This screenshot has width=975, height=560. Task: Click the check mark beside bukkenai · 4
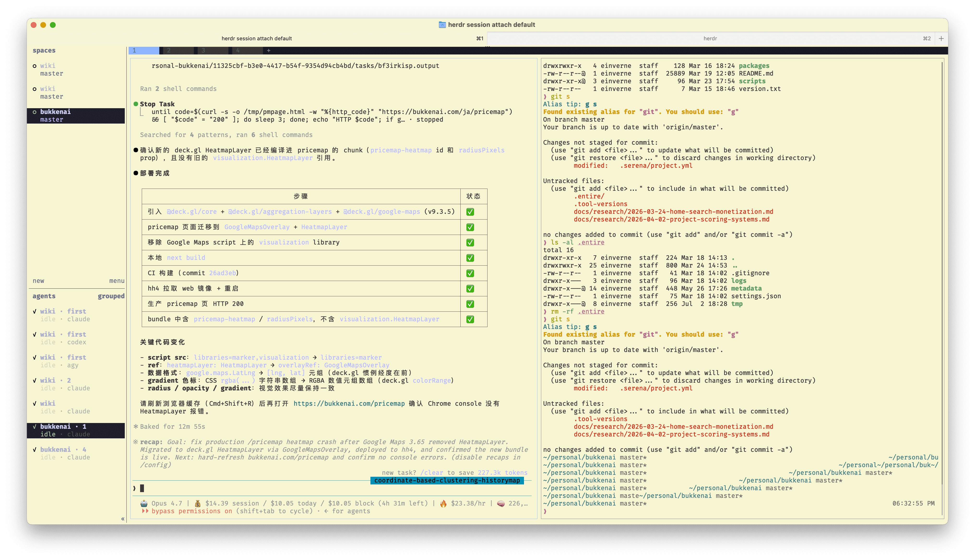35,450
